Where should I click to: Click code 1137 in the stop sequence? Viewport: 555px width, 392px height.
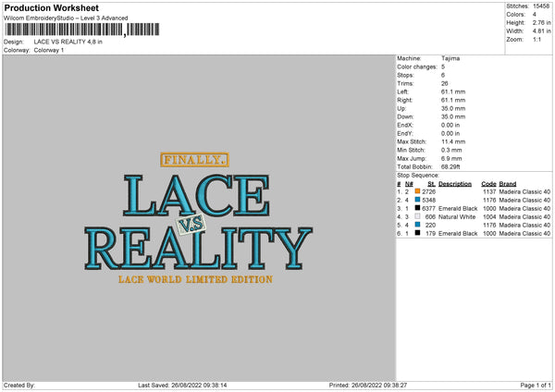489,191
